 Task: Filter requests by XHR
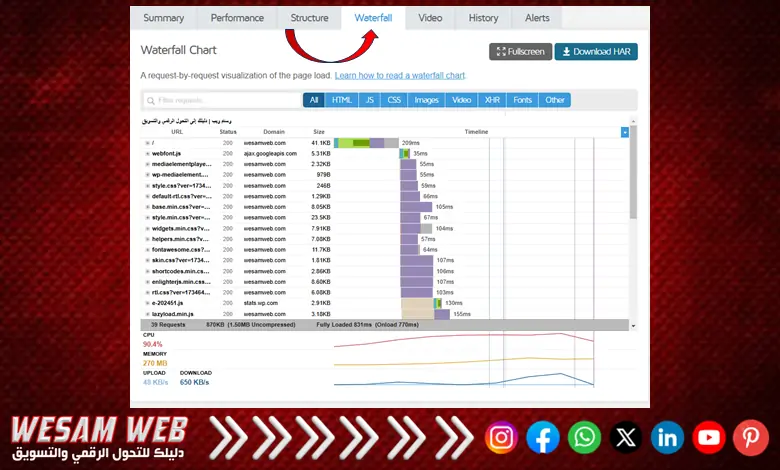click(x=492, y=100)
